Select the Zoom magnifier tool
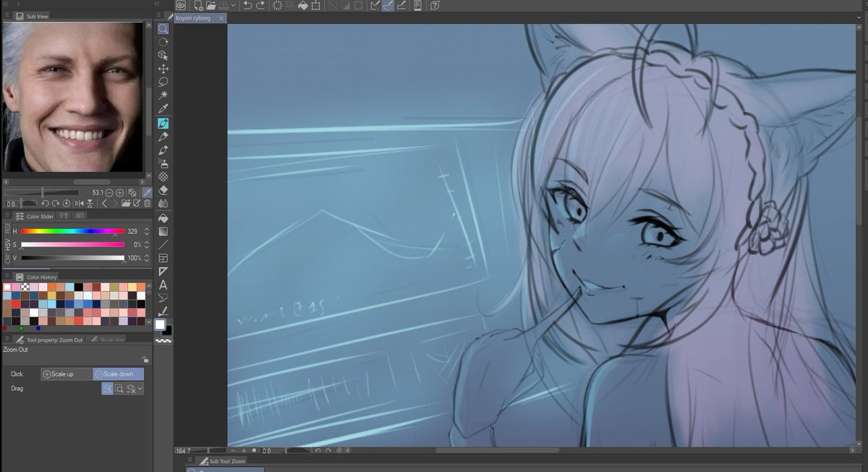868x472 pixels. tap(163, 28)
